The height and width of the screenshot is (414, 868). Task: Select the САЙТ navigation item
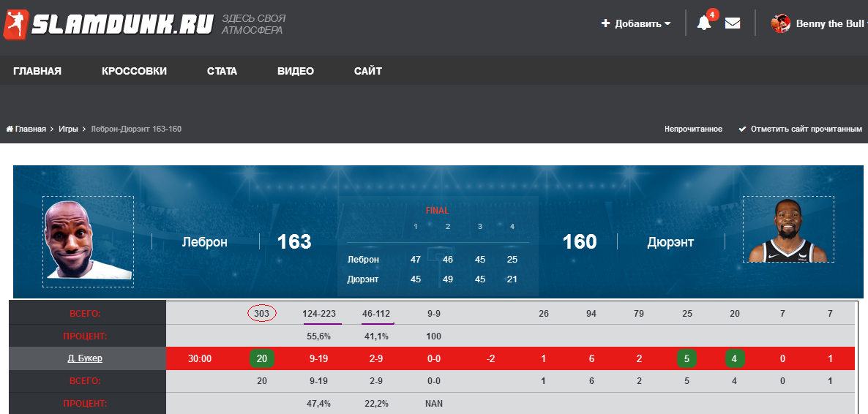(368, 71)
